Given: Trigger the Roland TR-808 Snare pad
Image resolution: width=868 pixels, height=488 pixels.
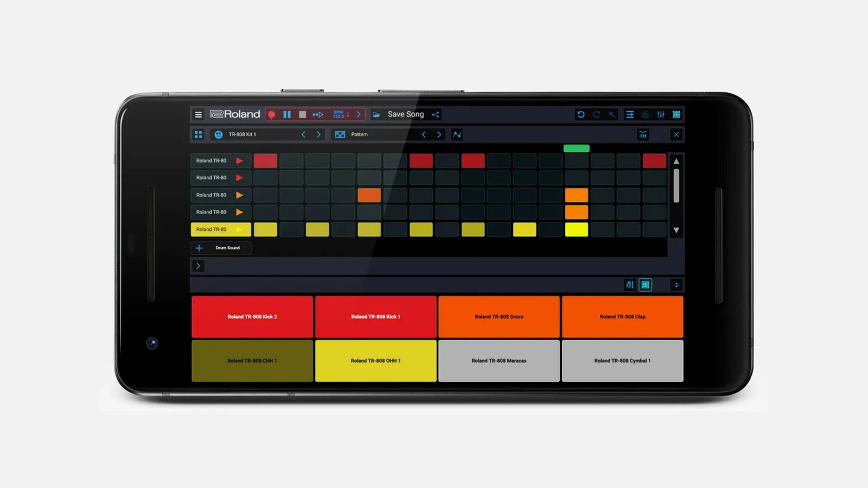Looking at the screenshot, I should coord(499,317).
